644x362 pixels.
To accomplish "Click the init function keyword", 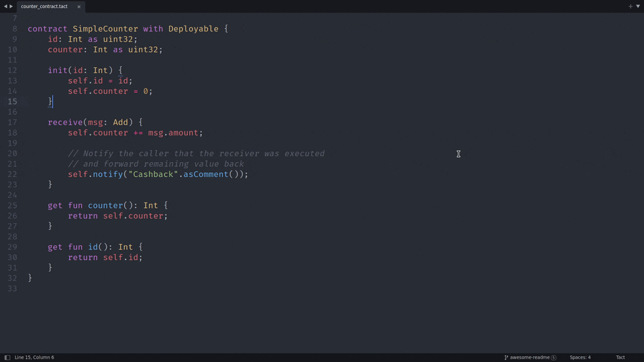I will [58, 70].
